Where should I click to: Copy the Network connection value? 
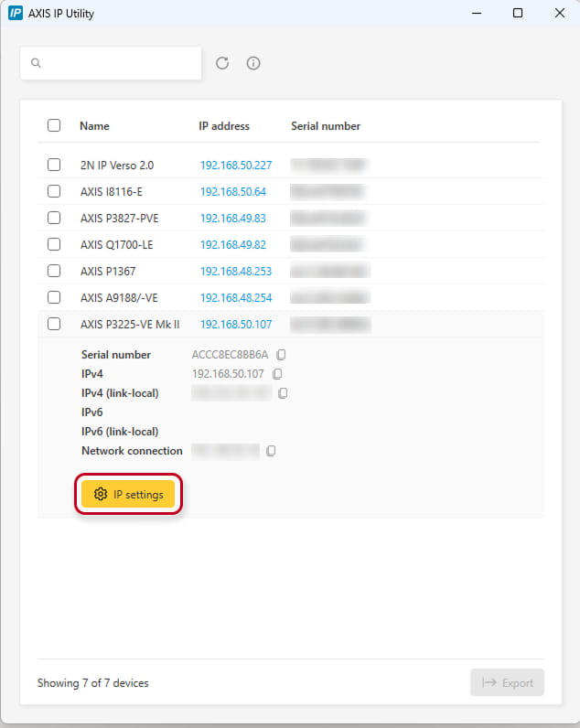(x=271, y=451)
